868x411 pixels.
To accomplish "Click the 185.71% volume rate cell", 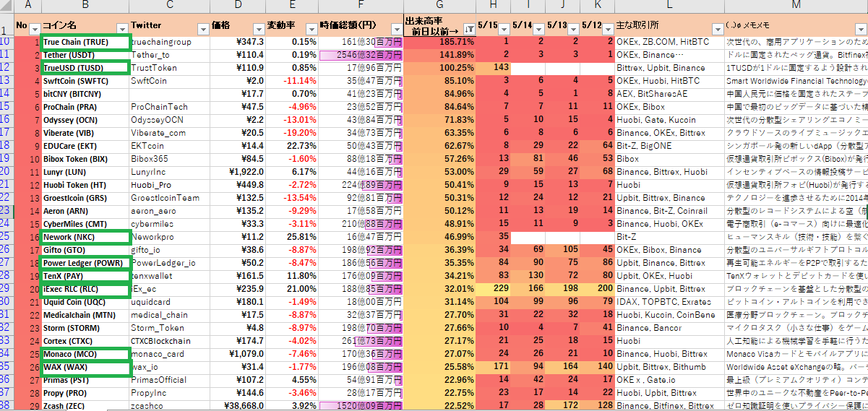I will point(439,42).
